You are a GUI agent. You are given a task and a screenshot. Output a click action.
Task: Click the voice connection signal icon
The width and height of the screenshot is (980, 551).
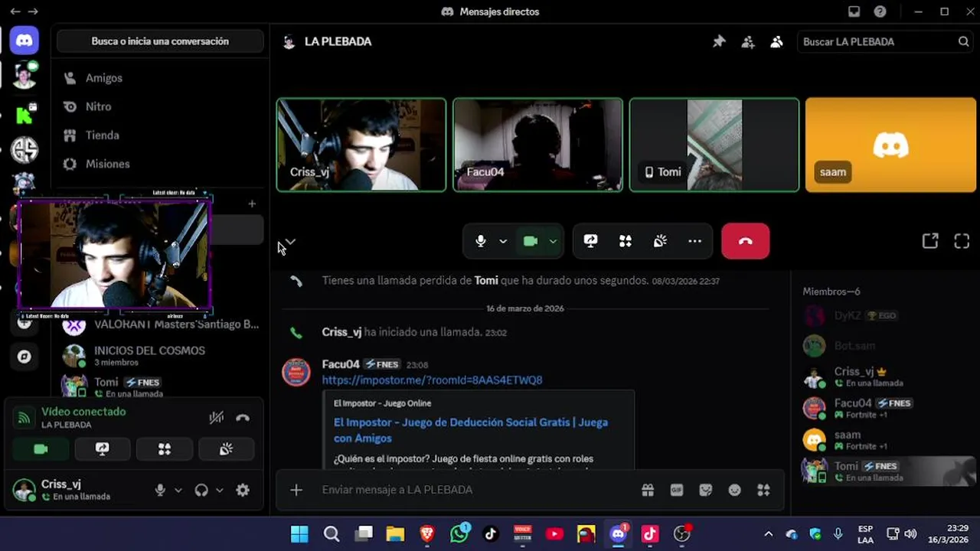coord(24,418)
